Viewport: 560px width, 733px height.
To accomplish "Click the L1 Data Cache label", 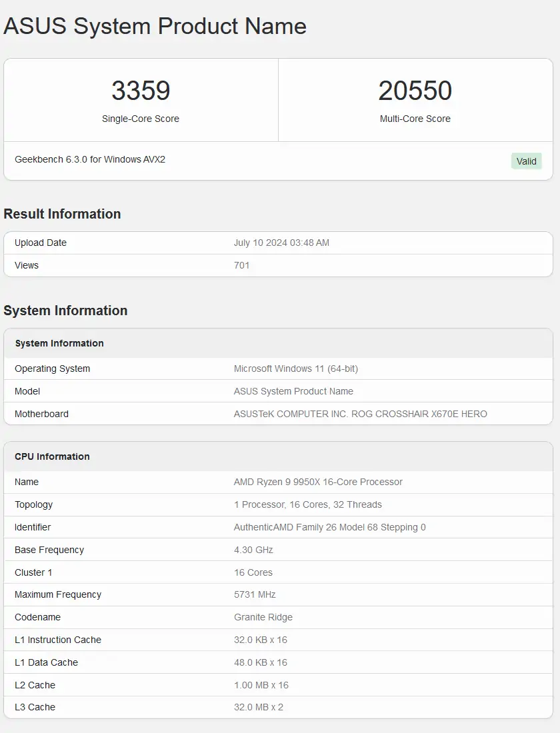I will [46, 662].
